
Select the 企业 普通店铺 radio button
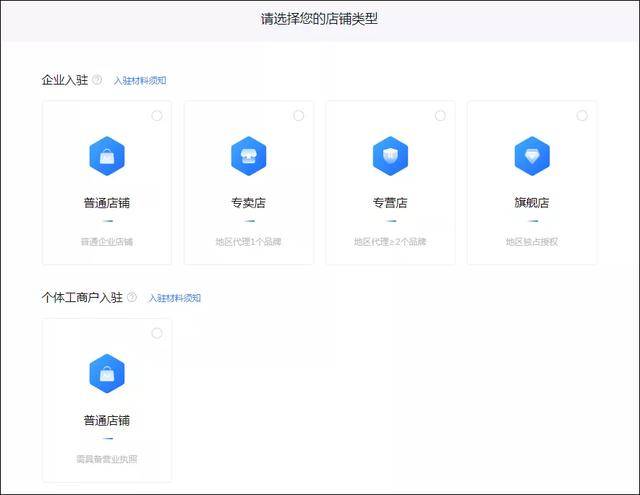157,116
